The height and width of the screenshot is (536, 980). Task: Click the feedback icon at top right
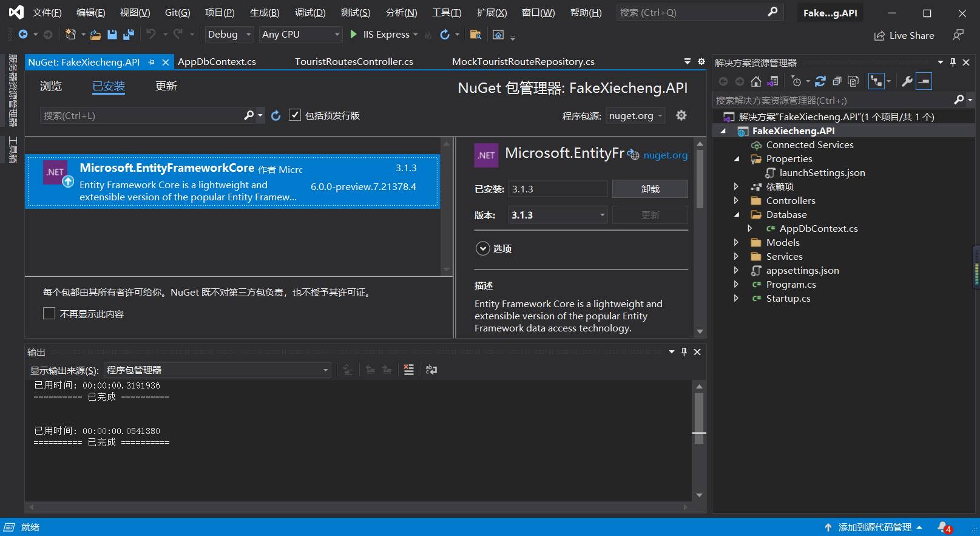[958, 35]
